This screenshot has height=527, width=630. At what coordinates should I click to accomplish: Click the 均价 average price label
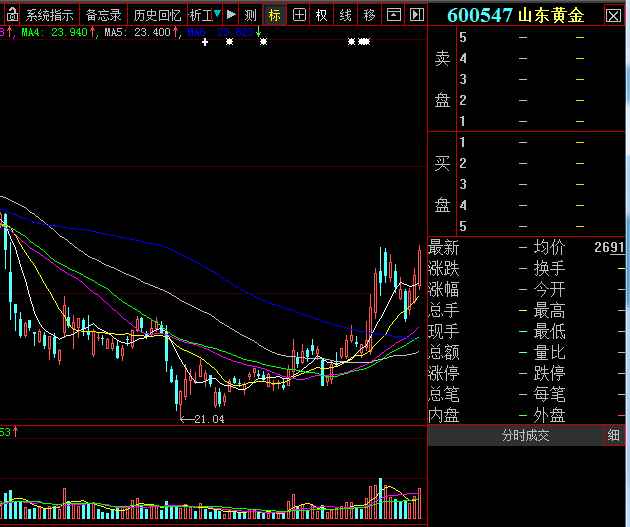pos(549,247)
